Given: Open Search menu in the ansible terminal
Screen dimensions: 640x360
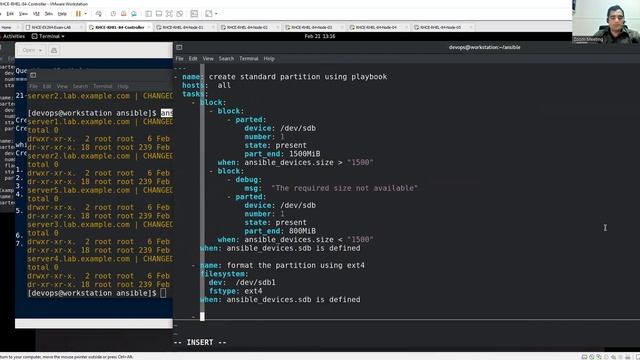Looking at the screenshot, I should click(x=226, y=59).
